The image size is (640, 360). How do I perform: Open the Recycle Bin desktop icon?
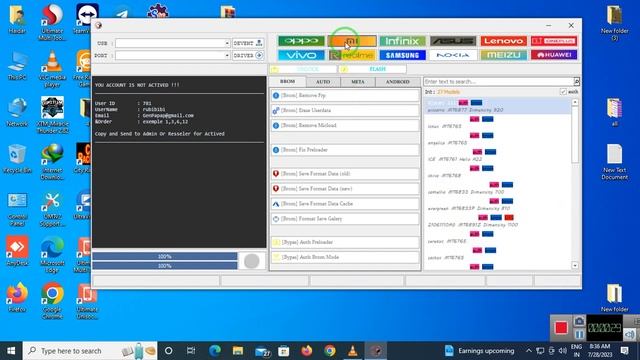17,158
